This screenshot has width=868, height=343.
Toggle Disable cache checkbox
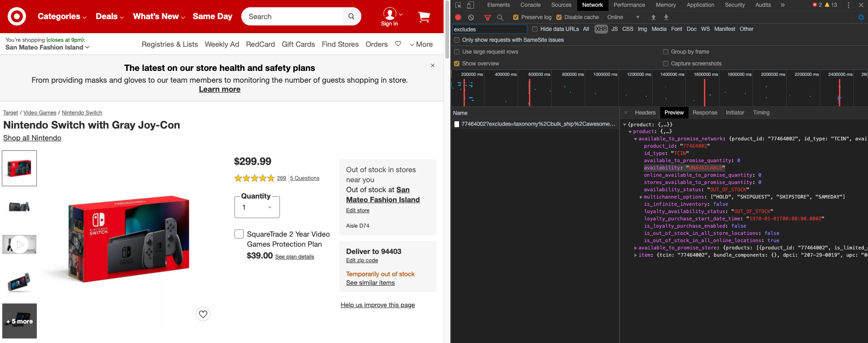coord(559,17)
